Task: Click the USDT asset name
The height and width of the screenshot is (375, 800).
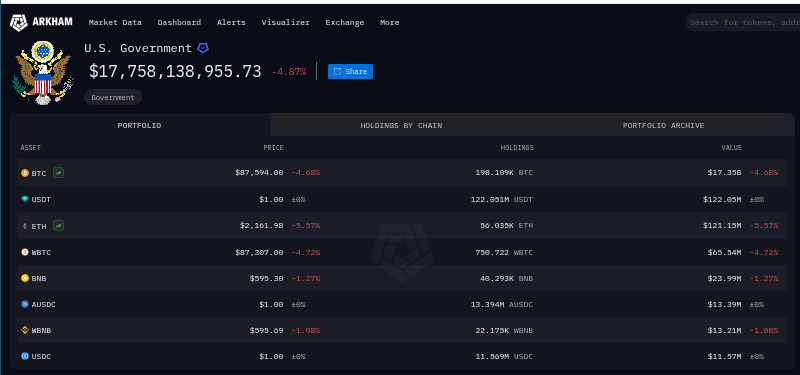Action: [41, 199]
